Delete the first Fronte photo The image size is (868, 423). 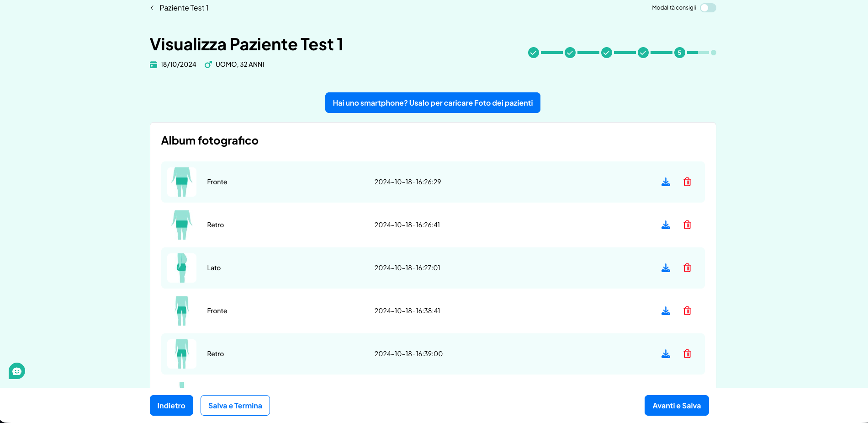[x=687, y=182]
